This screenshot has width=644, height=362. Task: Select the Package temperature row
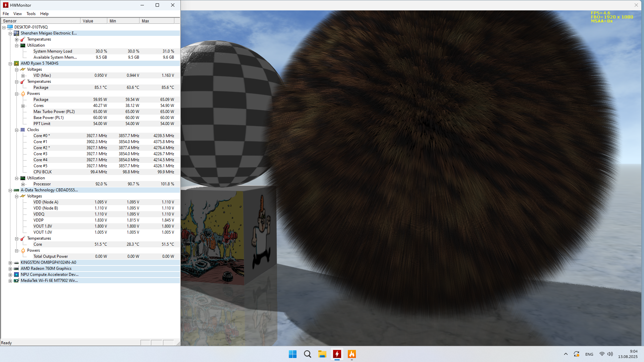pyautogui.click(x=41, y=87)
